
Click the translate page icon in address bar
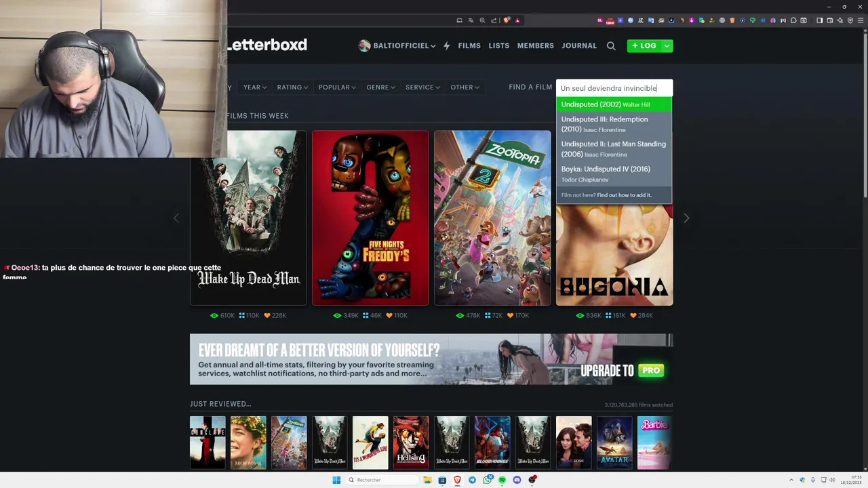point(471,20)
